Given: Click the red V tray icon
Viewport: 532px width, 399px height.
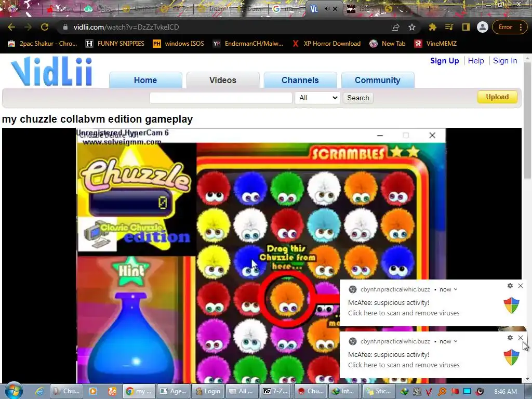Looking at the screenshot, I should coord(428,392).
